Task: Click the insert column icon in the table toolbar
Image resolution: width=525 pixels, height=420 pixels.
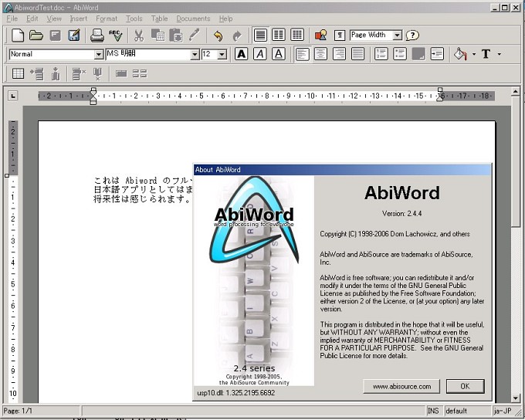Action: click(x=56, y=73)
